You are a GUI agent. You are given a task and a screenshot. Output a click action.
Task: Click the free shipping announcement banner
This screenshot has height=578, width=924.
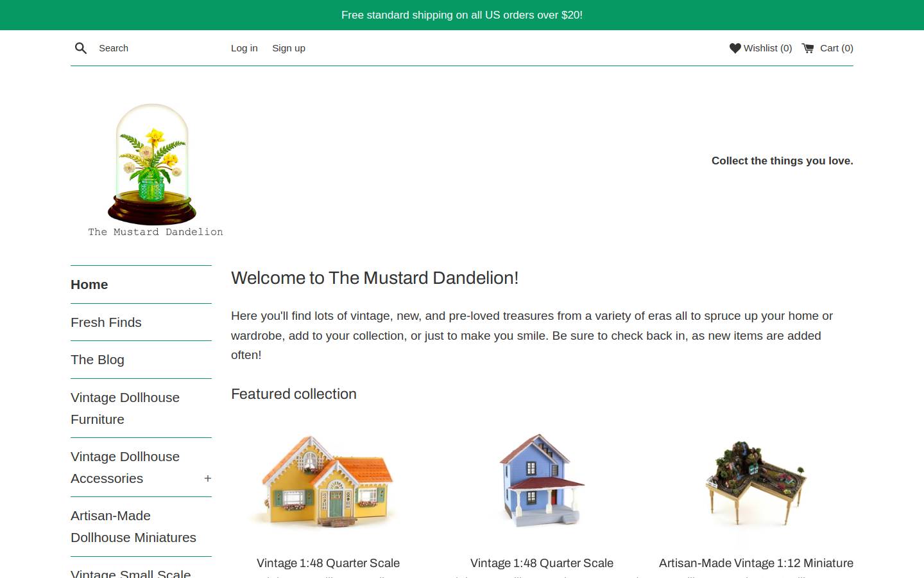(462, 15)
